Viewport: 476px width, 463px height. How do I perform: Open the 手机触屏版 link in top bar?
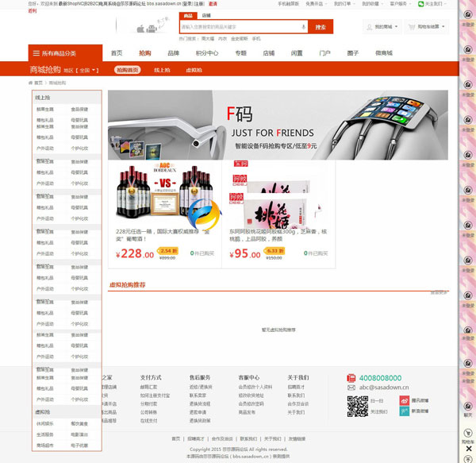click(x=289, y=4)
